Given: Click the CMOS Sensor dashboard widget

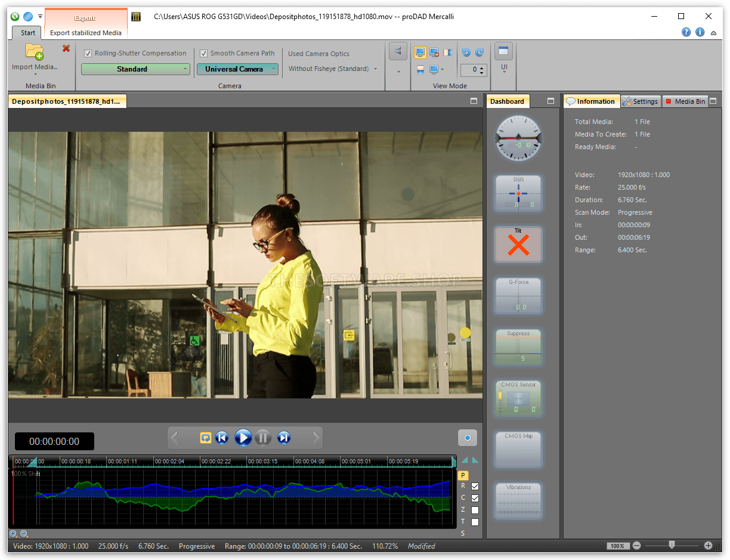Looking at the screenshot, I should point(518,398).
